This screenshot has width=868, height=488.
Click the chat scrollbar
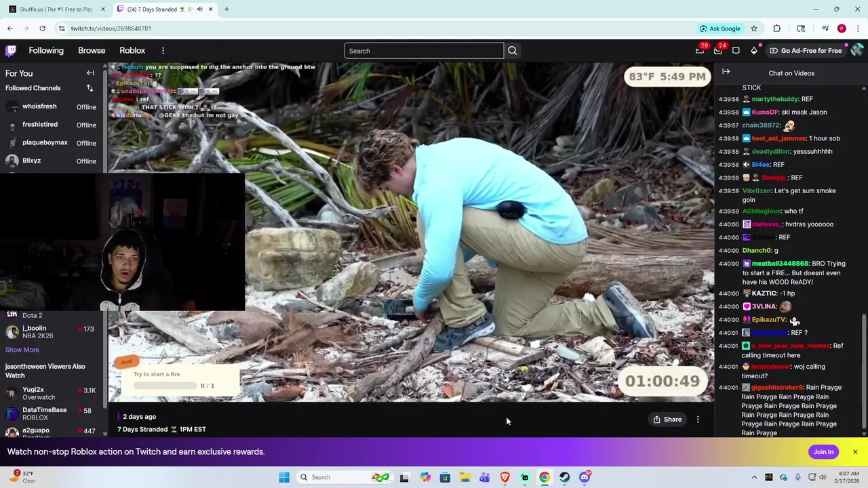[864, 371]
